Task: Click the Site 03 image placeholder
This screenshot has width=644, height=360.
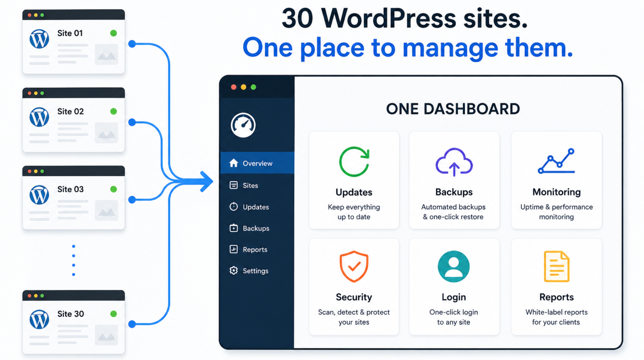Action: pos(106,211)
